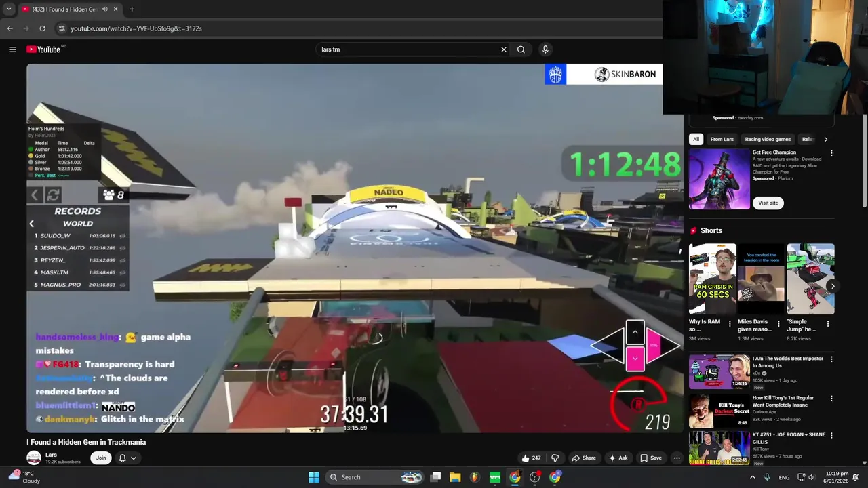Click the 19.2K subscribers text
Screen dimensions: 868x488
click(x=63, y=462)
